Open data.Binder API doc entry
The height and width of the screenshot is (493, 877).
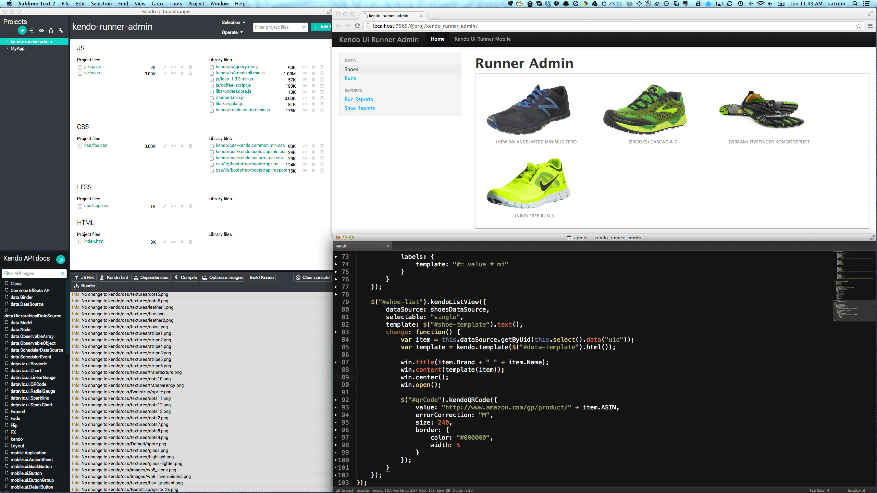click(x=21, y=297)
